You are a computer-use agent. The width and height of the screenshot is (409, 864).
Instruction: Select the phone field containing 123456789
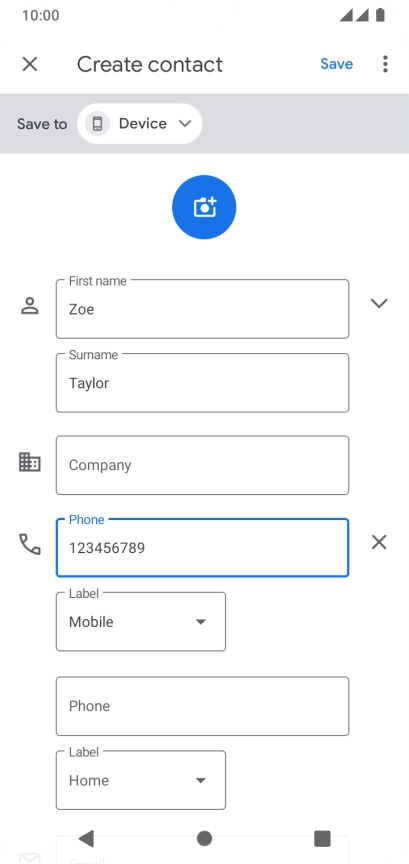click(202, 548)
